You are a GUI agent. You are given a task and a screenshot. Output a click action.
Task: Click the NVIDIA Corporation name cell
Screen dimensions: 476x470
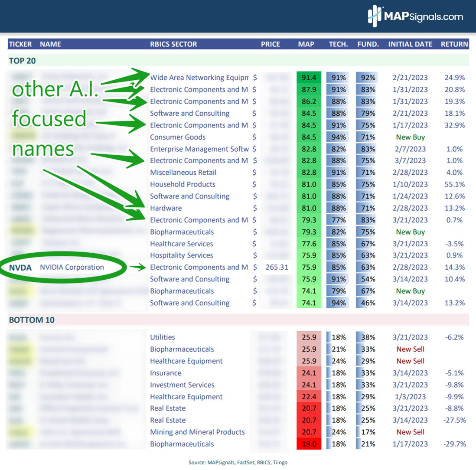coord(72,267)
